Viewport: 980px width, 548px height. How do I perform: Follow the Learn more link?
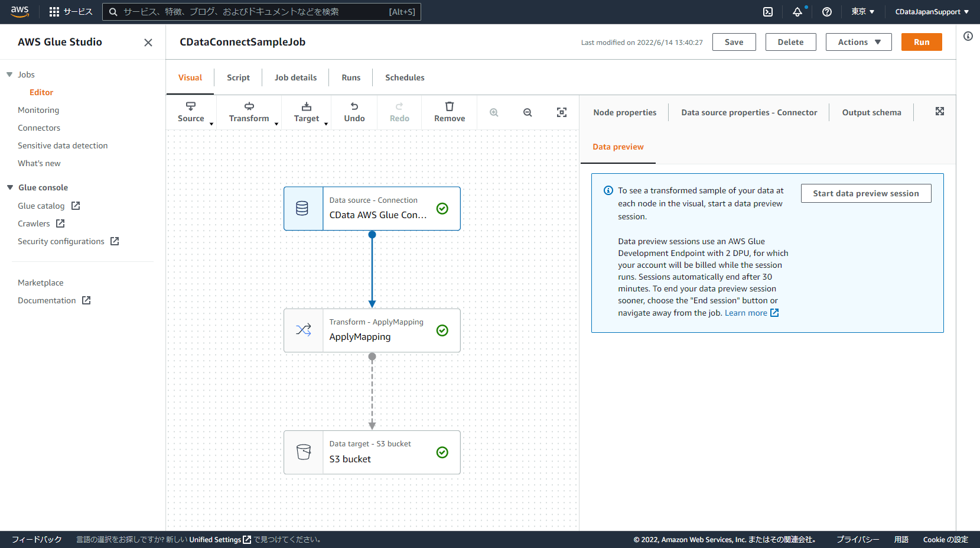751,313
